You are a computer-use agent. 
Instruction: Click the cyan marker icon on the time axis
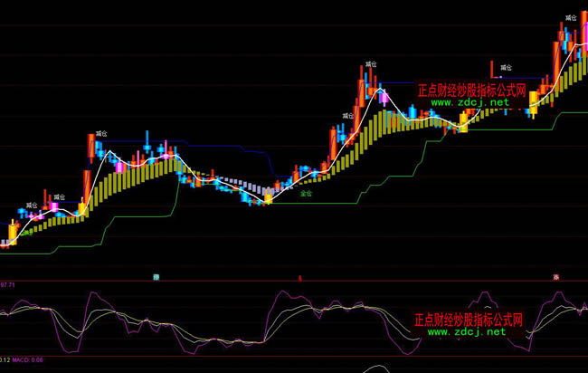click(x=156, y=275)
